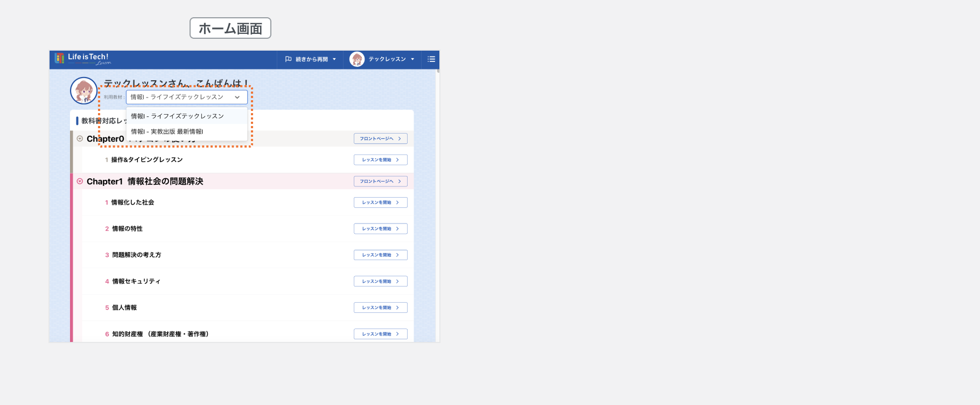Start lesson 知的財産権（産業財産権・著作権）
This screenshot has width=980, height=405.
click(381, 334)
